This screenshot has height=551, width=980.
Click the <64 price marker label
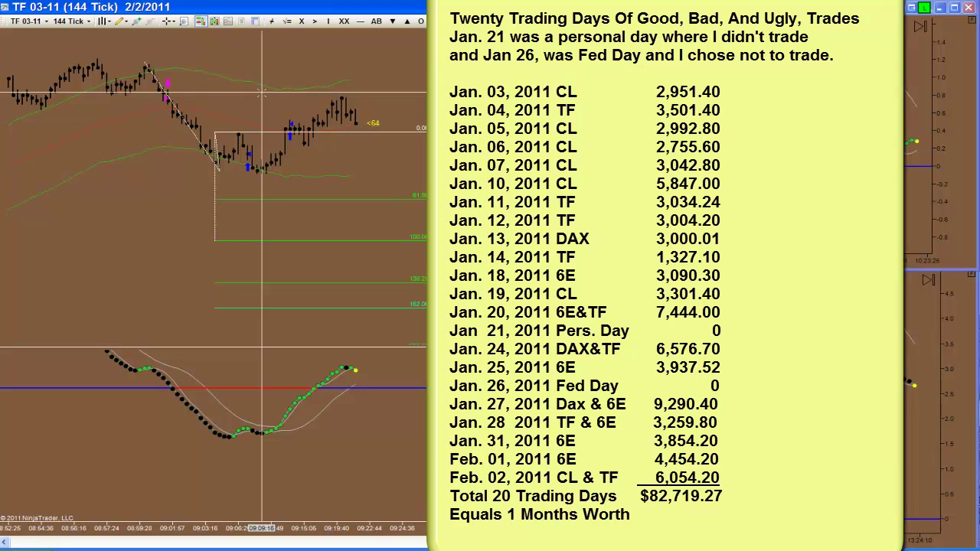click(373, 123)
